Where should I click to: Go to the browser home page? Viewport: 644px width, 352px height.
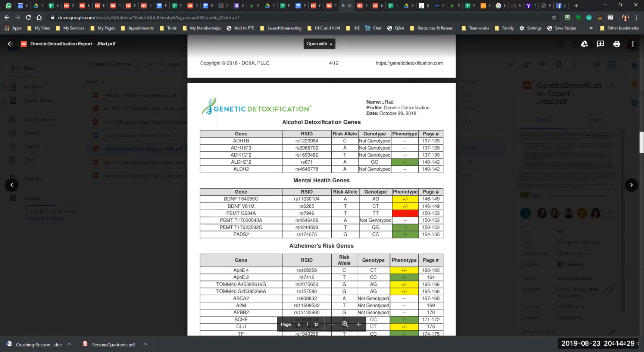(x=39, y=18)
